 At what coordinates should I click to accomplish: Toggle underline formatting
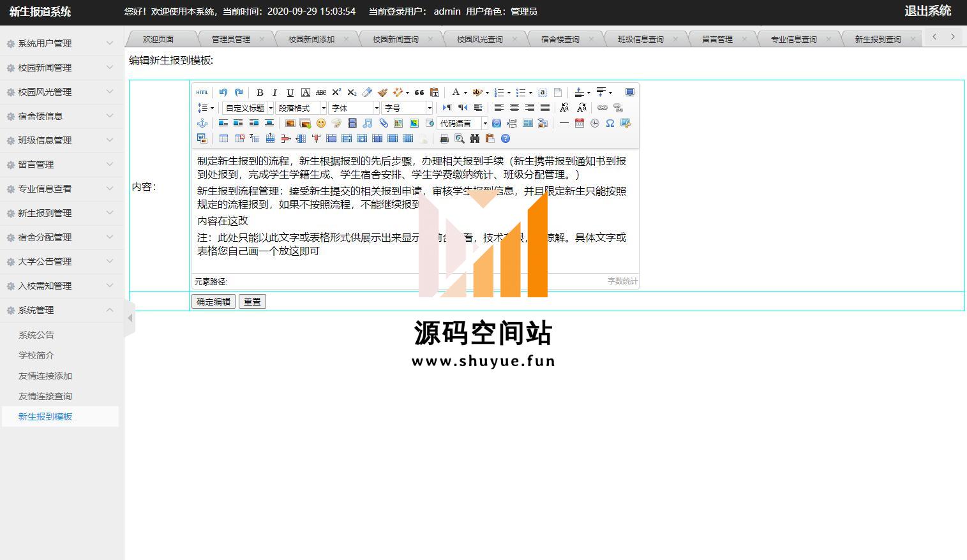(x=290, y=92)
